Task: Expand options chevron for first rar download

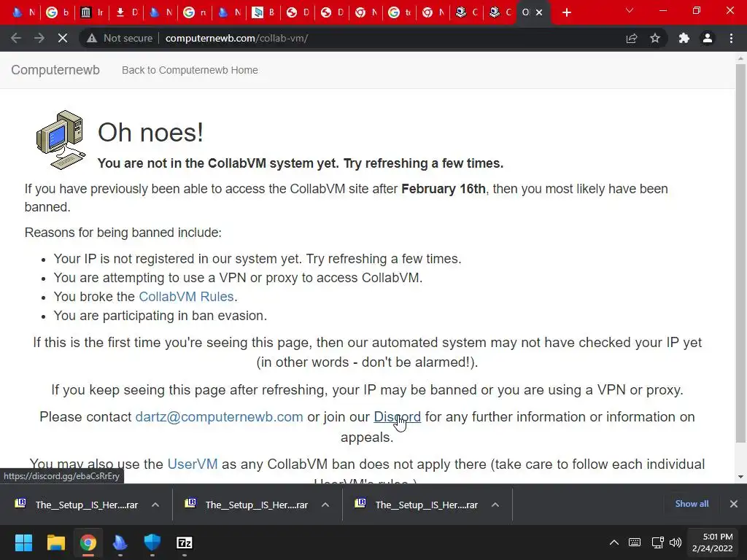Action: (155, 505)
